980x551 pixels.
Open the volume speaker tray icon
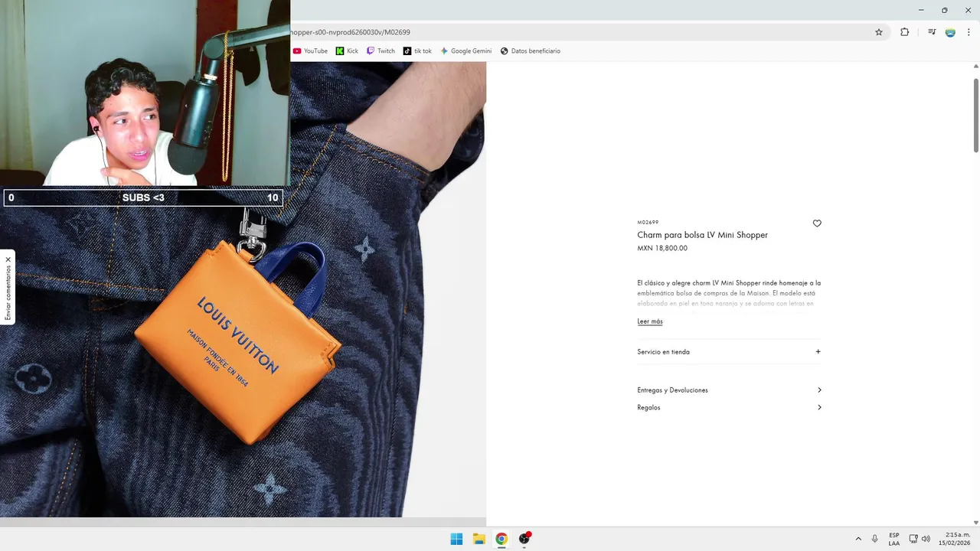[926, 539]
